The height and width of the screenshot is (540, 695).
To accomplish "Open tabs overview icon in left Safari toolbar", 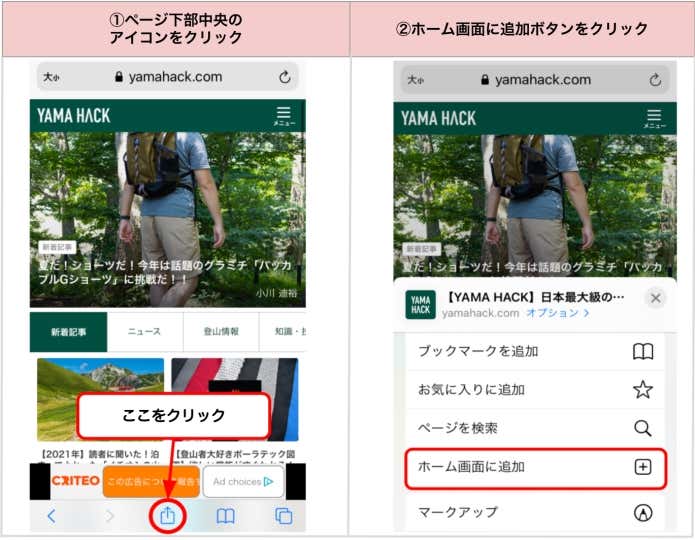I will point(283,516).
